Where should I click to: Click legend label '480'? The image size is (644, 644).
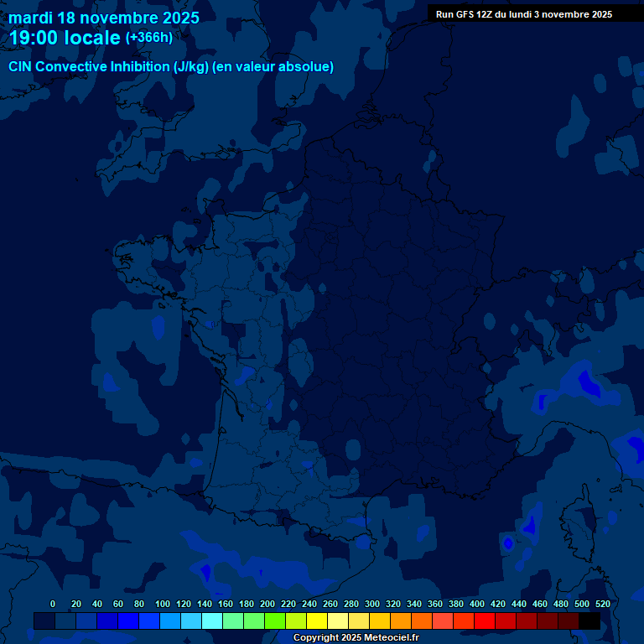coord(560,604)
